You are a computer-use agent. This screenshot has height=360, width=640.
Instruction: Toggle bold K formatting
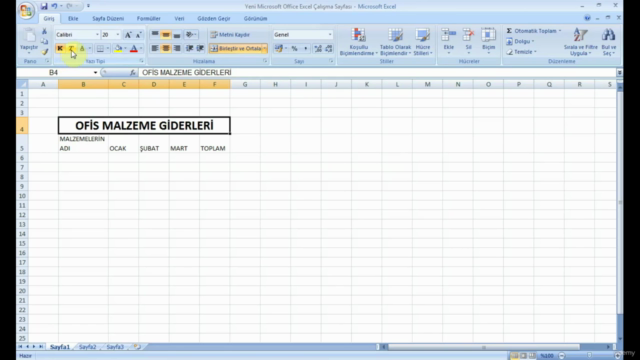pos(60,49)
